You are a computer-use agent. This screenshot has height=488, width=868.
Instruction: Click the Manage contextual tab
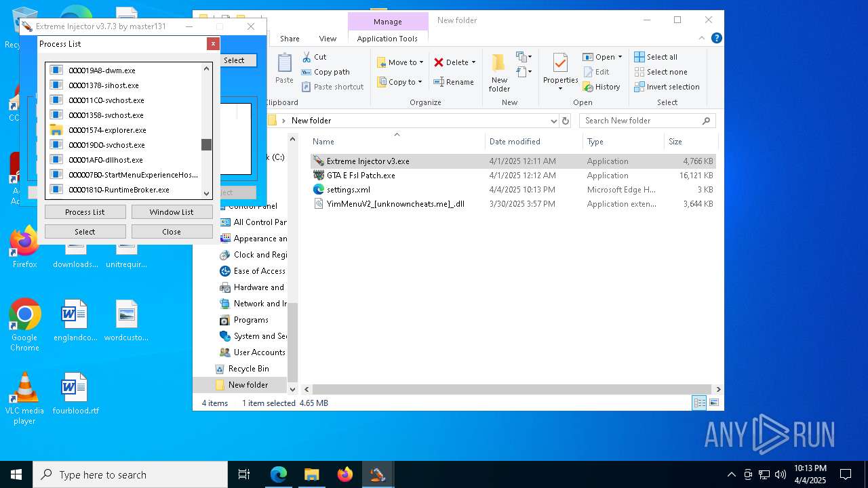click(388, 22)
